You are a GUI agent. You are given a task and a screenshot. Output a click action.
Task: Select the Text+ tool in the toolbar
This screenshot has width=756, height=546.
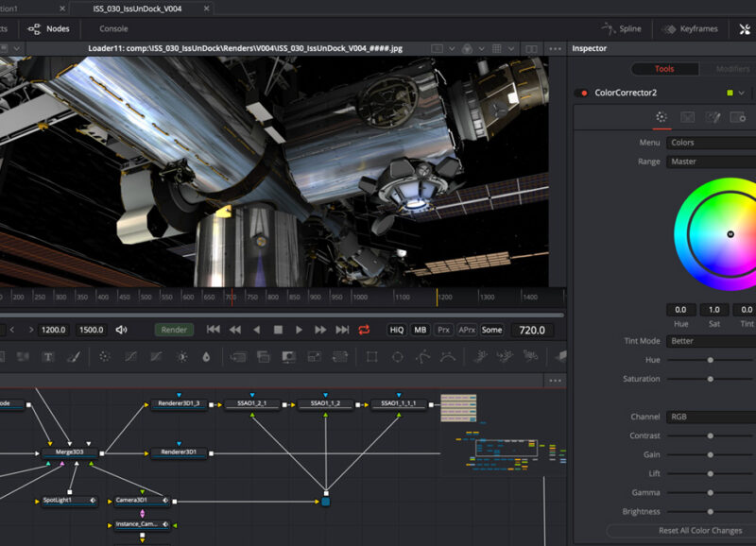tap(48, 357)
